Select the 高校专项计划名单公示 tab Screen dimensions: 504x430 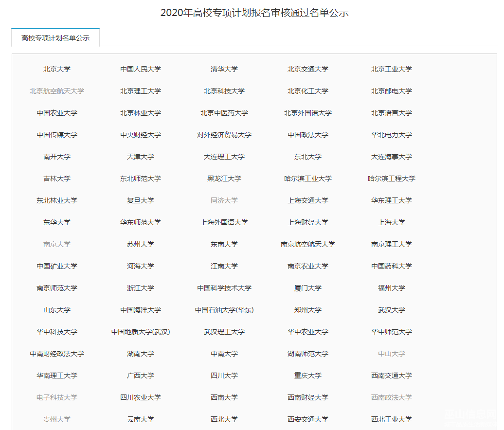(55, 38)
